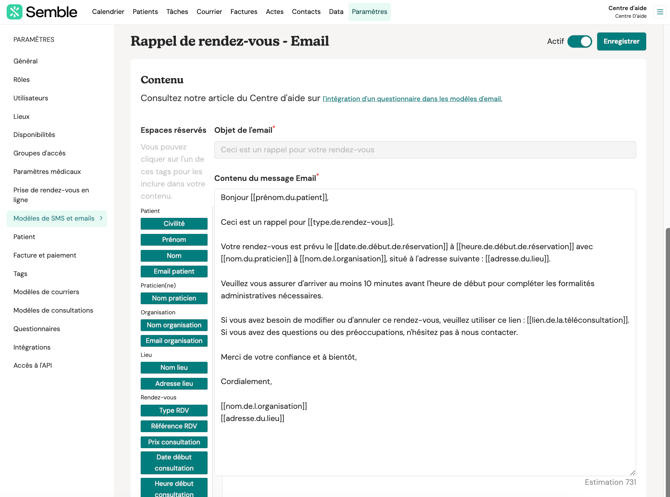Open Questionnaires in the sidebar
Screen dimensions: 670x497
(x=37, y=329)
